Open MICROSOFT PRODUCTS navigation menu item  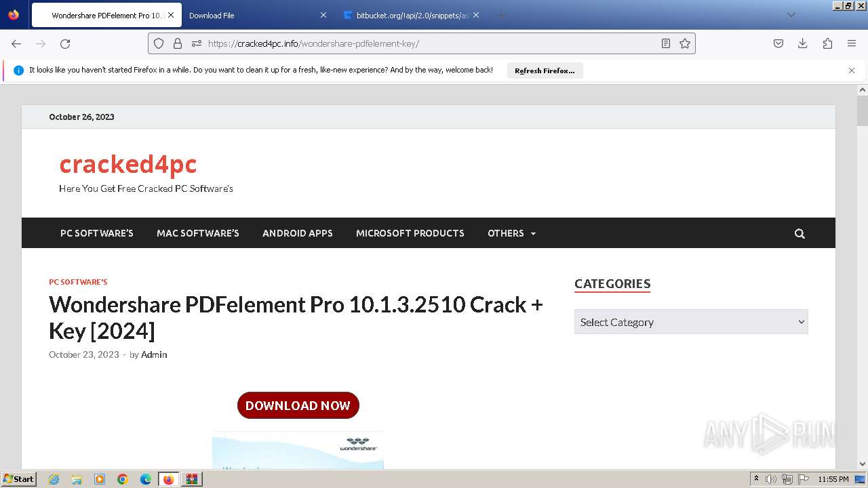click(x=410, y=233)
